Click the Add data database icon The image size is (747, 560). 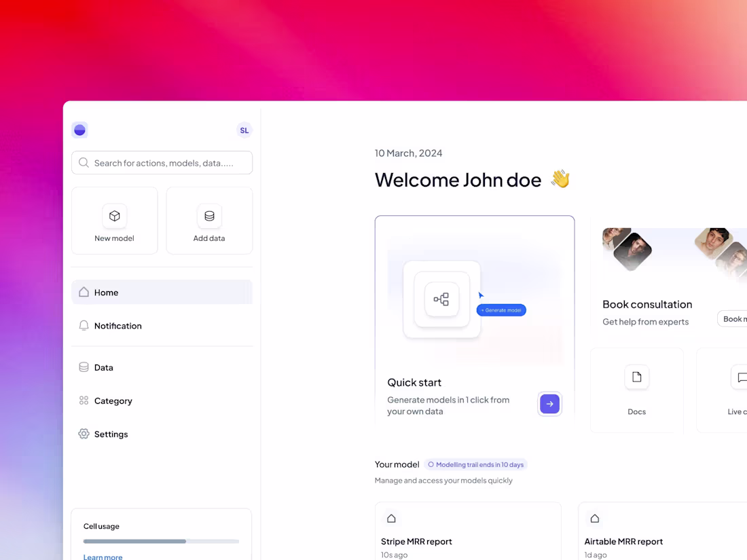point(208,214)
